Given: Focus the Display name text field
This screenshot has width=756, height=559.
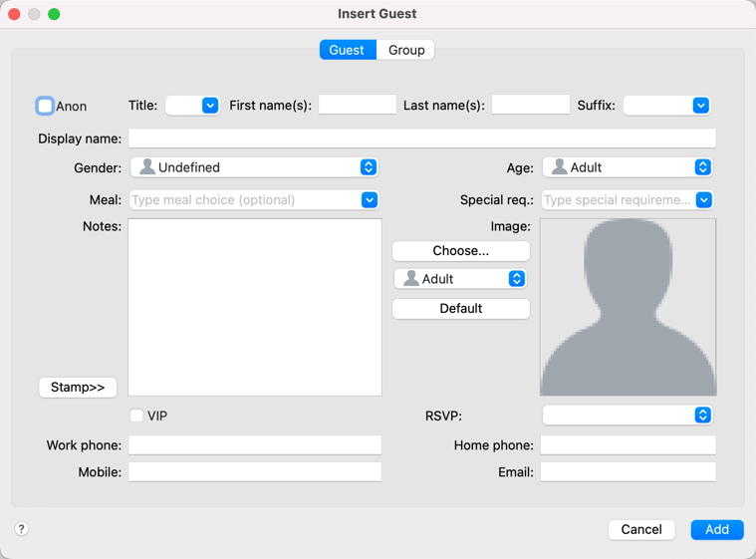Looking at the screenshot, I should pos(421,139).
